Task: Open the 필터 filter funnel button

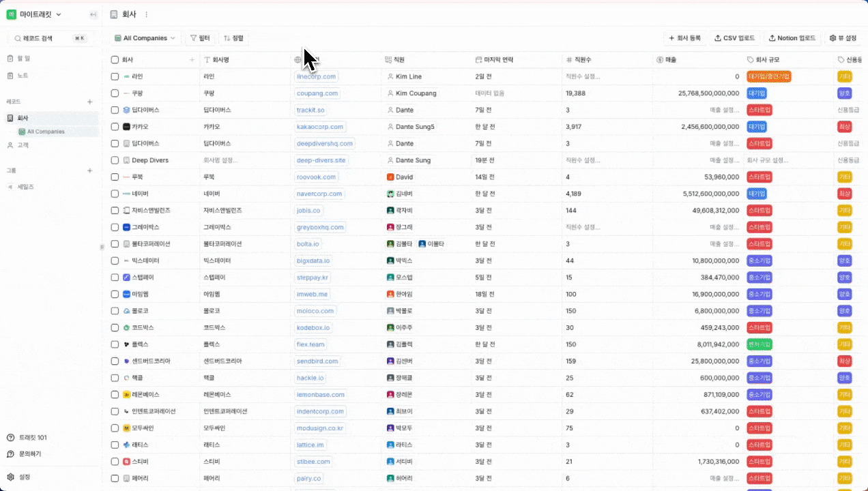Action: click(201, 38)
